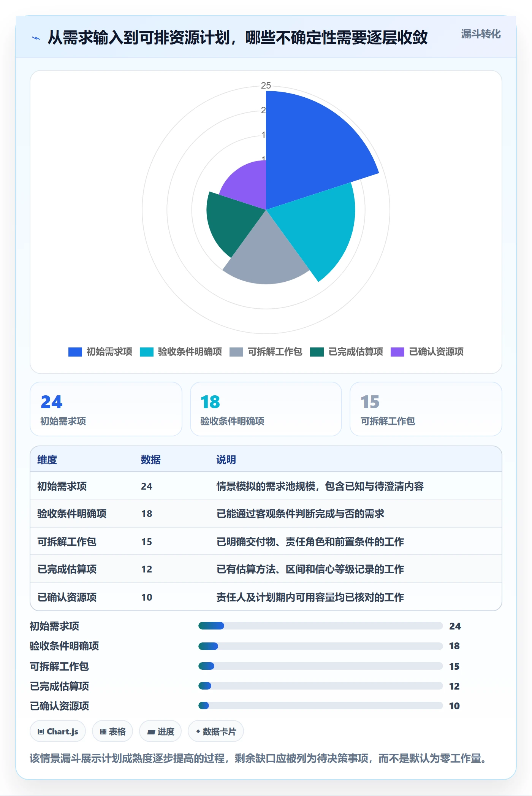The image size is (532, 796).
Task: Toggle the 验收条件明确项 legend swatch
Action: click(147, 352)
